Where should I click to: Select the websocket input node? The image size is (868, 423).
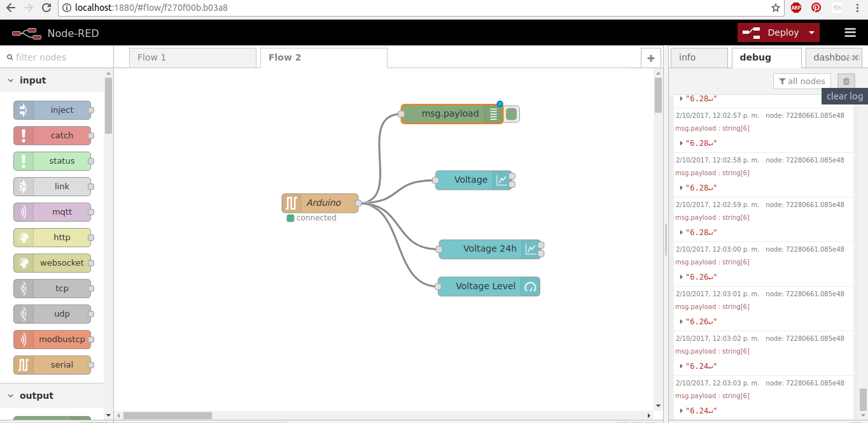pyautogui.click(x=52, y=263)
